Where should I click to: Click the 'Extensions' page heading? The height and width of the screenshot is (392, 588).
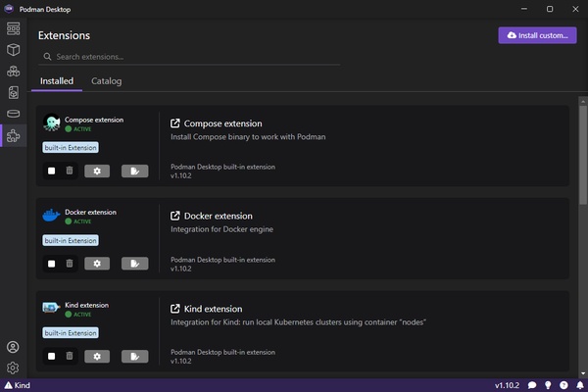click(x=64, y=35)
